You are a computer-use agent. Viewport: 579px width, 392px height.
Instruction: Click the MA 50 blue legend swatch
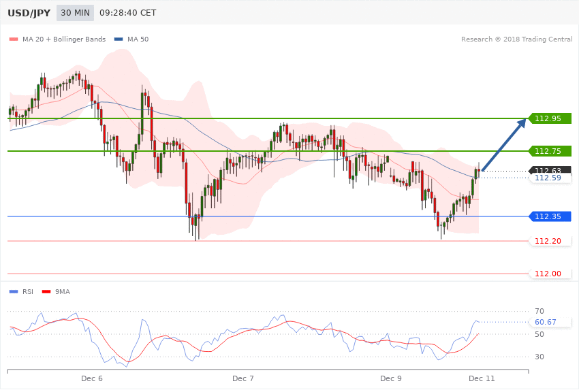tap(119, 39)
